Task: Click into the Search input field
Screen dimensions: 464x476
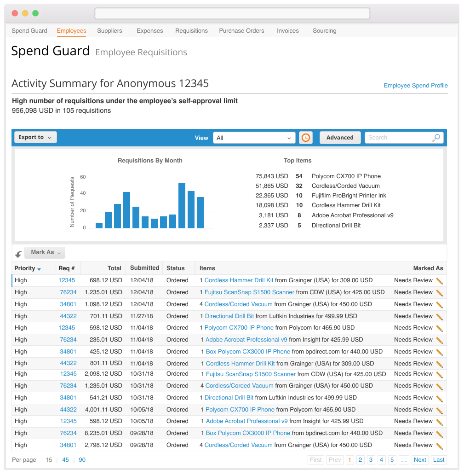Action: pos(398,138)
